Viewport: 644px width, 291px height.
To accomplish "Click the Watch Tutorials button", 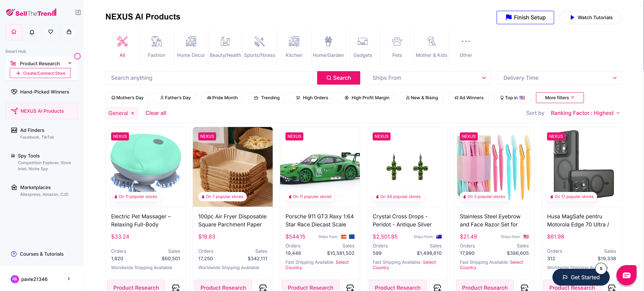I will pyautogui.click(x=590, y=17).
